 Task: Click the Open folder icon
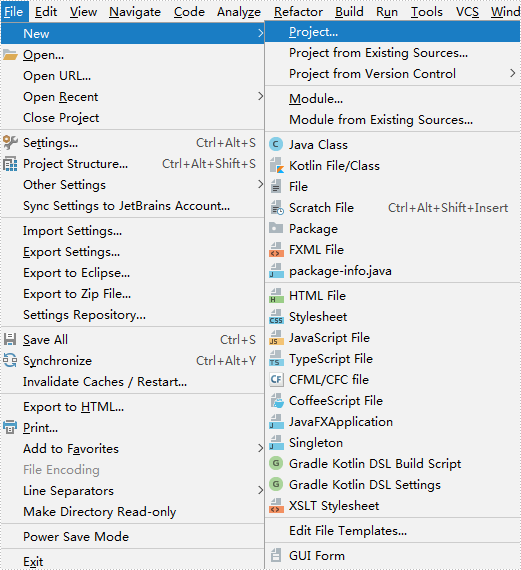10,55
